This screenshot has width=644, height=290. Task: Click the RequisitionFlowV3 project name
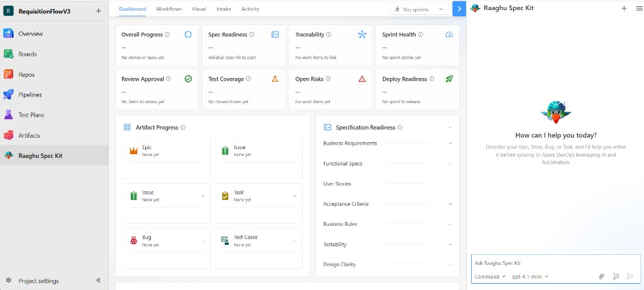pyautogui.click(x=45, y=11)
